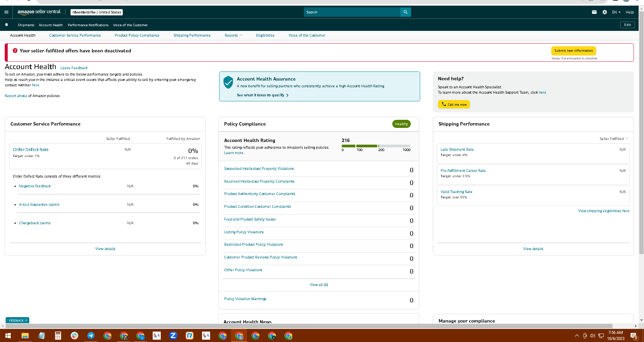644x342 pixels.
Task: Open the Chrome taskbar icon with C profile badge
Action: coord(107,336)
